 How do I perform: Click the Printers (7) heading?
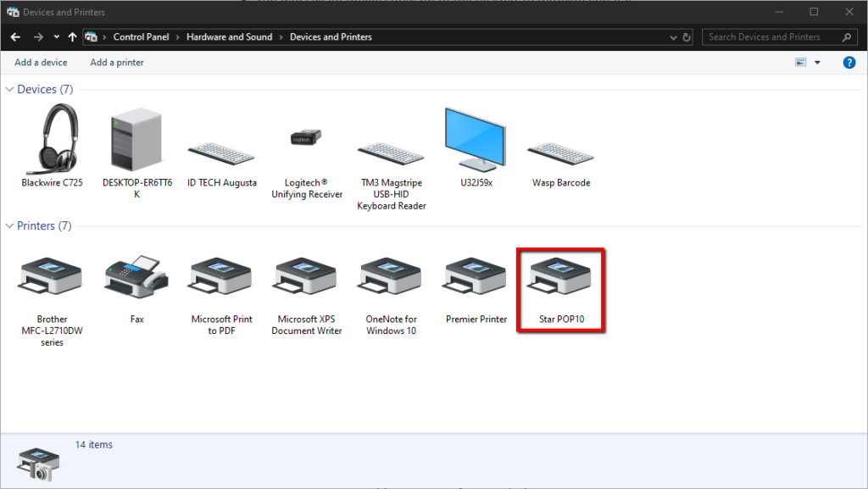click(44, 225)
